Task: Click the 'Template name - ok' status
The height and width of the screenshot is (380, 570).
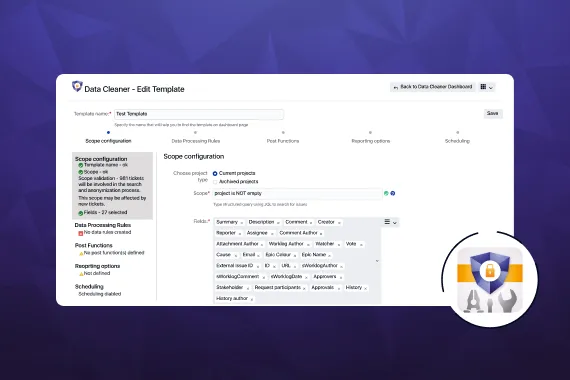Action: pos(106,165)
